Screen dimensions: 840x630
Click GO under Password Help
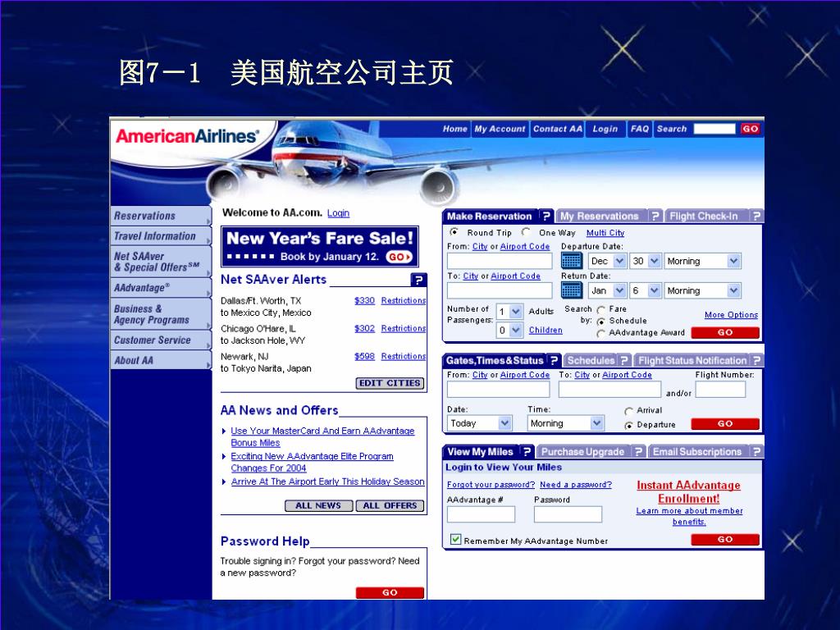(x=390, y=592)
